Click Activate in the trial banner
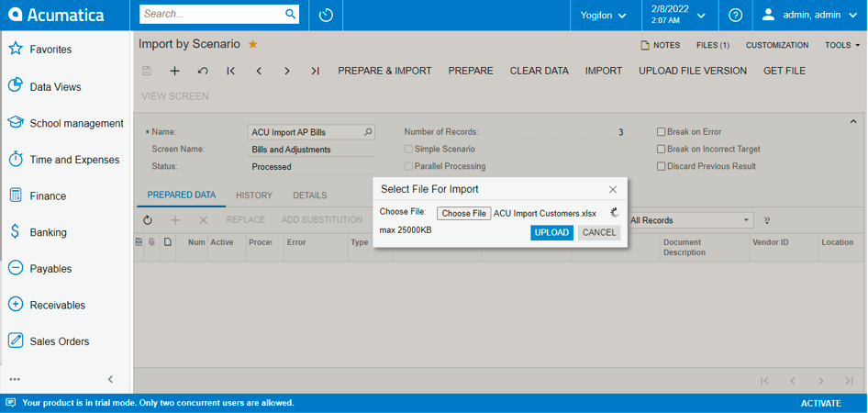The height and width of the screenshot is (413, 868). point(821,403)
